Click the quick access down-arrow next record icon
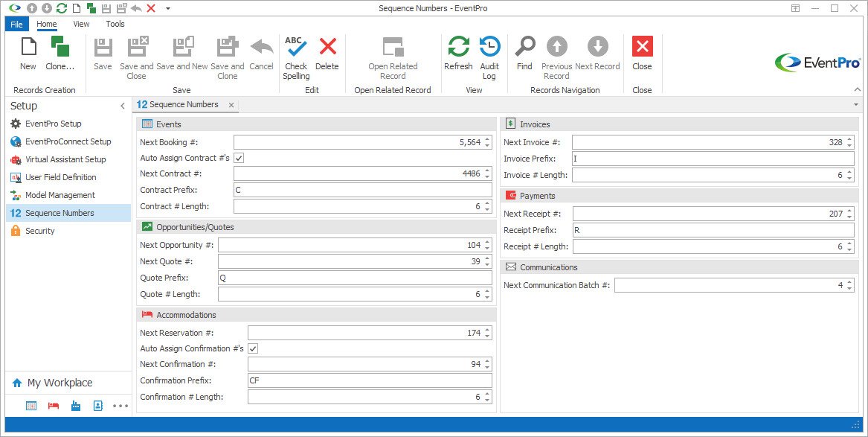868x437 pixels. 47,8
